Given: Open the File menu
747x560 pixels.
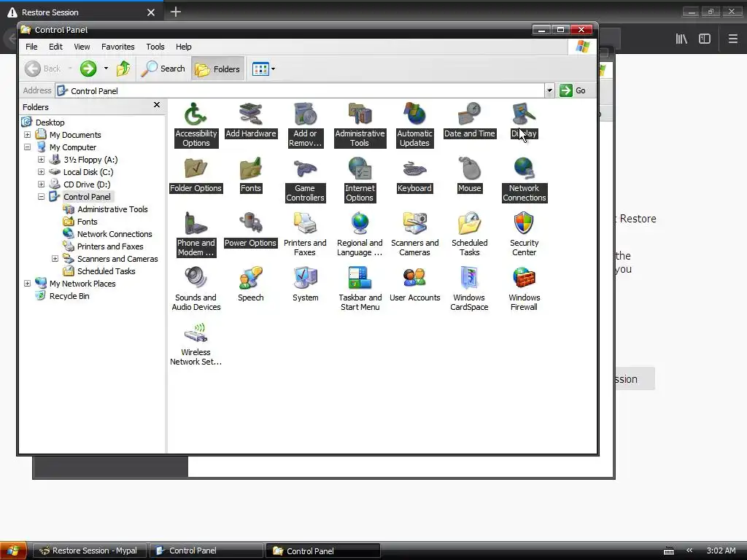Looking at the screenshot, I should click(31, 47).
